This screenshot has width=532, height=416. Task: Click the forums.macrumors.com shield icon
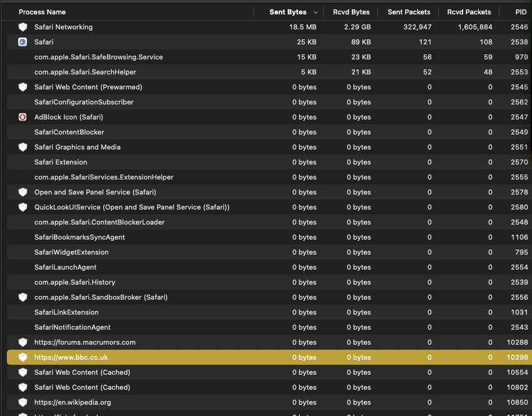[x=23, y=342]
